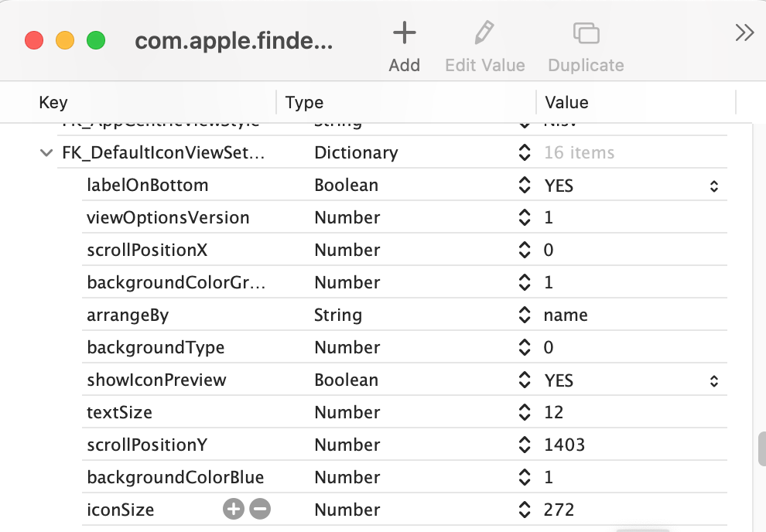Open showIconPreview YES/NO value dropdown

coord(714,380)
